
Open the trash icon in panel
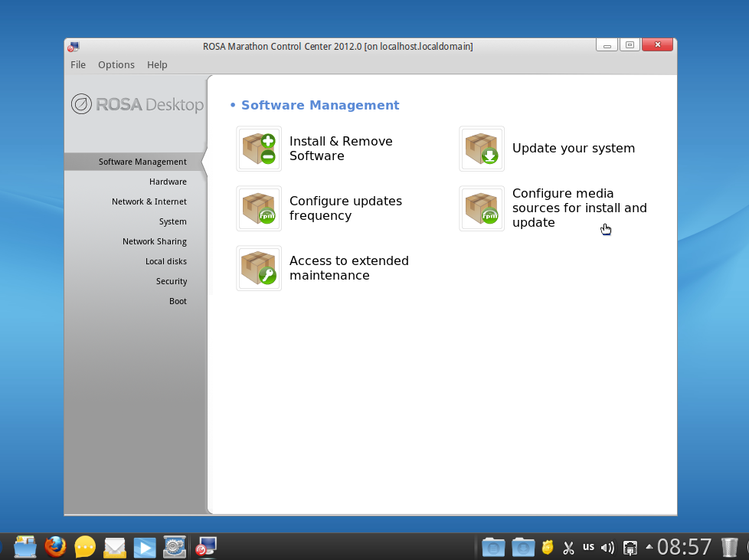(729, 548)
